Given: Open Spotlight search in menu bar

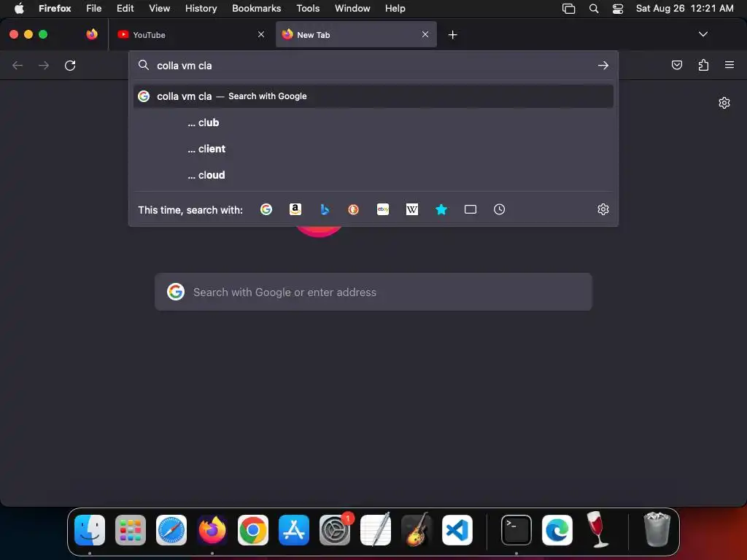Looking at the screenshot, I should click(594, 9).
